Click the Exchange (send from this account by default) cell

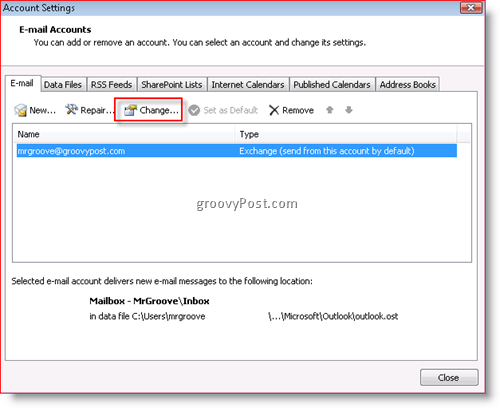[x=327, y=151]
